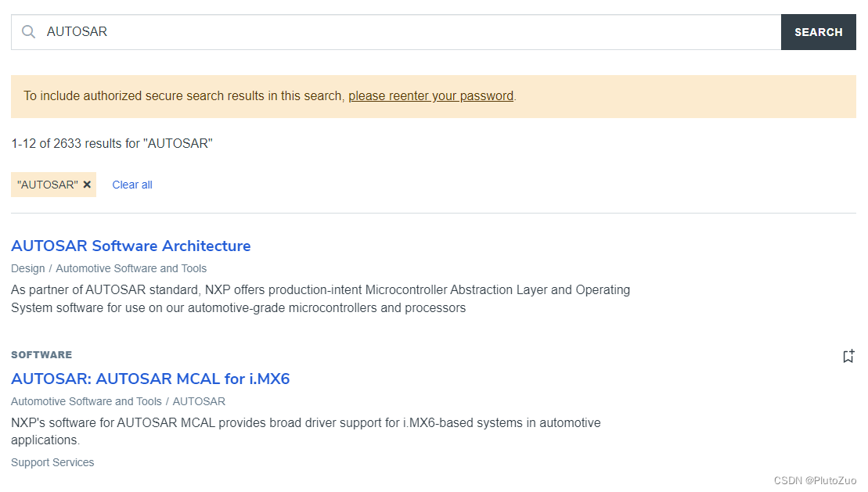Click Automotive Software and Tools under MCAL result
This screenshot has width=868, height=492.
click(x=86, y=401)
